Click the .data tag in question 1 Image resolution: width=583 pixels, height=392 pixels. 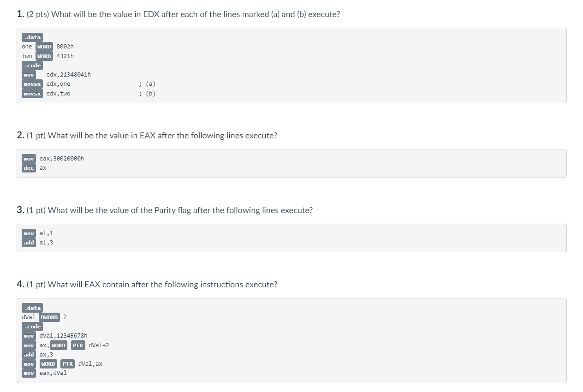pyautogui.click(x=32, y=37)
